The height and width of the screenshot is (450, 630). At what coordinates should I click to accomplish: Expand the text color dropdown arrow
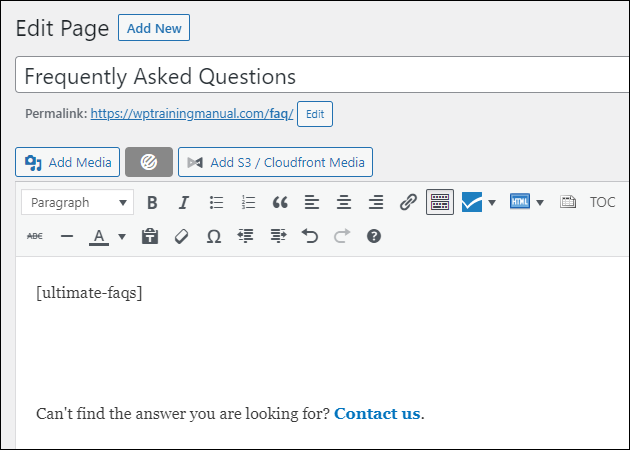[122, 237]
